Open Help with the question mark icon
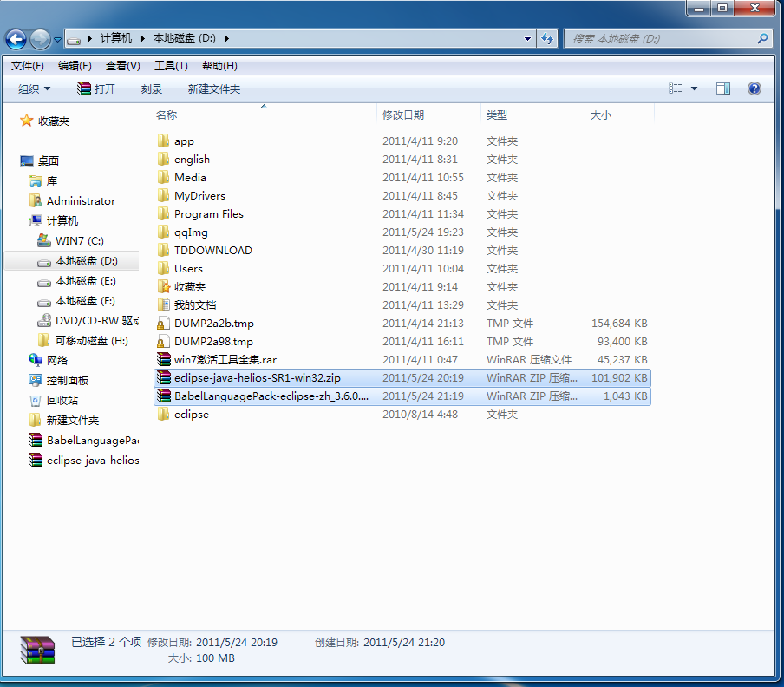784x687 pixels. [754, 88]
